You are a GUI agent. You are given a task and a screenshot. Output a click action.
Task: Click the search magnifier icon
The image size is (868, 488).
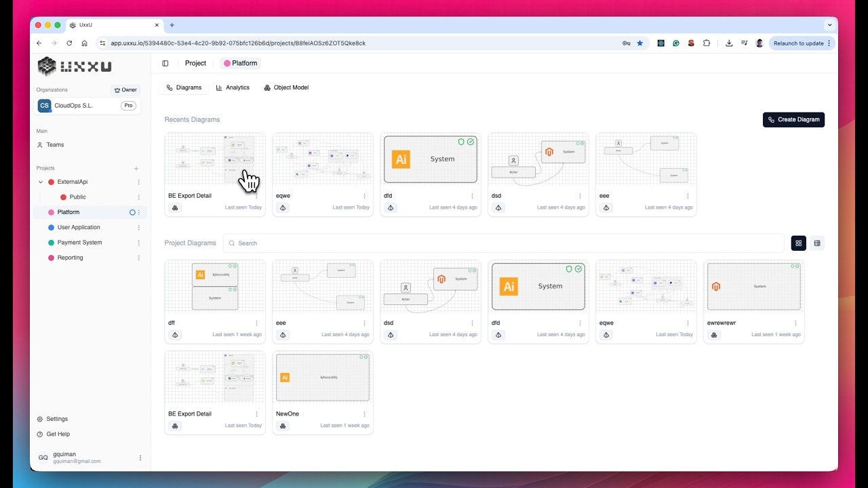231,243
